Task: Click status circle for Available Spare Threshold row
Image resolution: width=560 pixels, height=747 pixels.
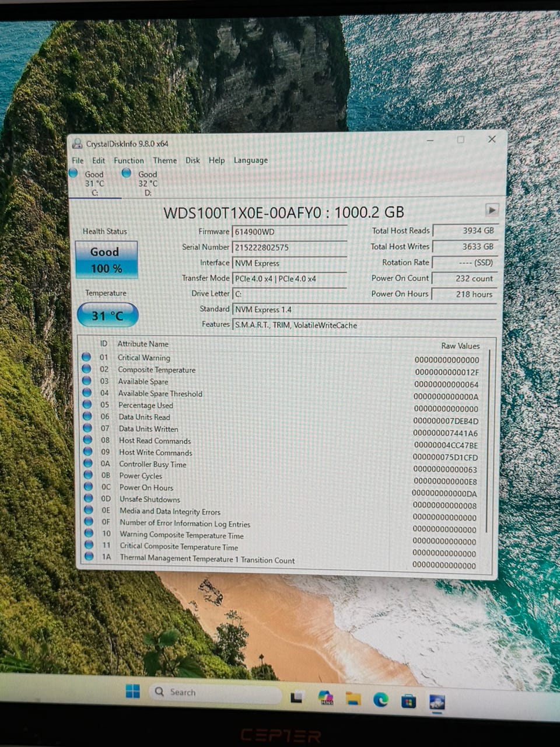Action: [x=87, y=392]
